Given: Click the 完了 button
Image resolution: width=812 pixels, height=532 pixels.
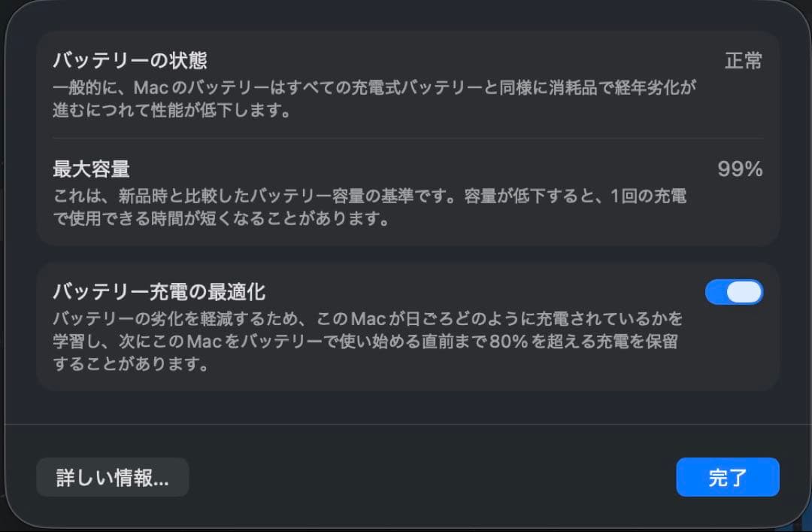Looking at the screenshot, I should point(727,477).
